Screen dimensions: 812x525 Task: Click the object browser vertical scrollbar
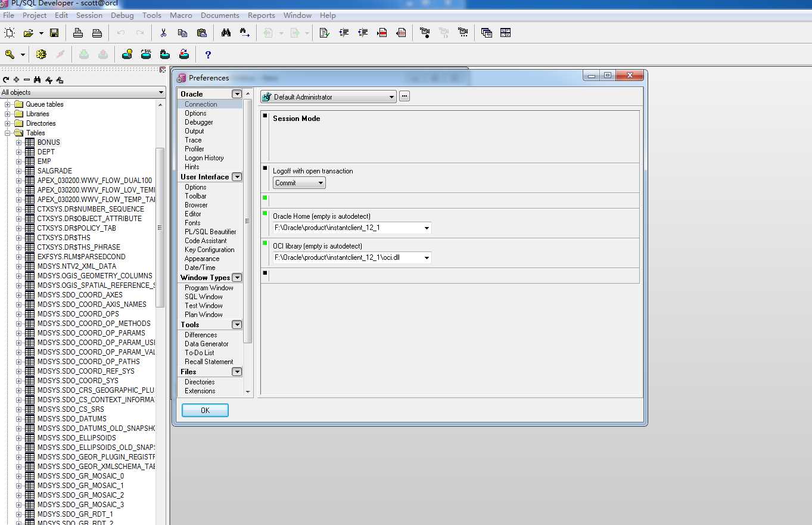pos(160,226)
